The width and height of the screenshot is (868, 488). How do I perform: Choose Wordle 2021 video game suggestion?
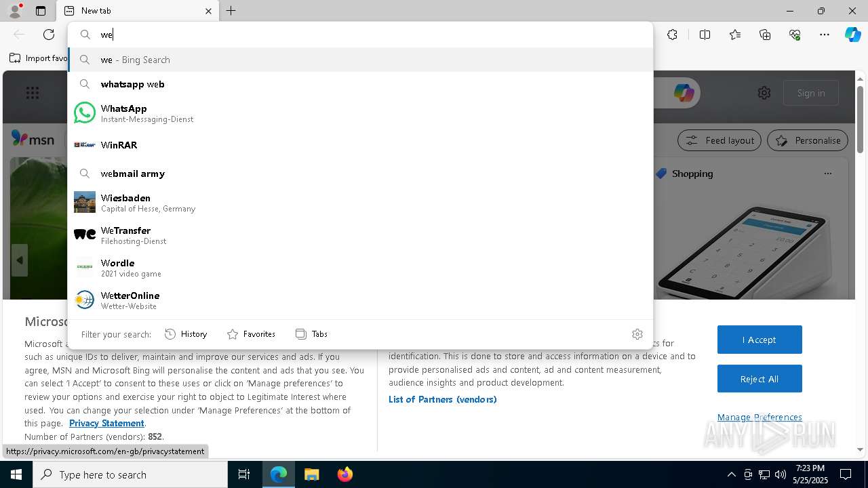[x=360, y=268]
